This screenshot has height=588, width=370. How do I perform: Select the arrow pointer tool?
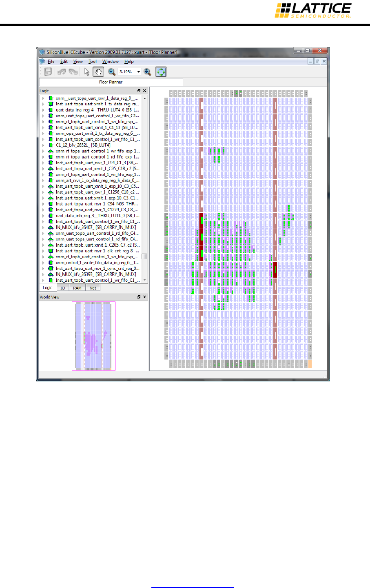(86, 72)
